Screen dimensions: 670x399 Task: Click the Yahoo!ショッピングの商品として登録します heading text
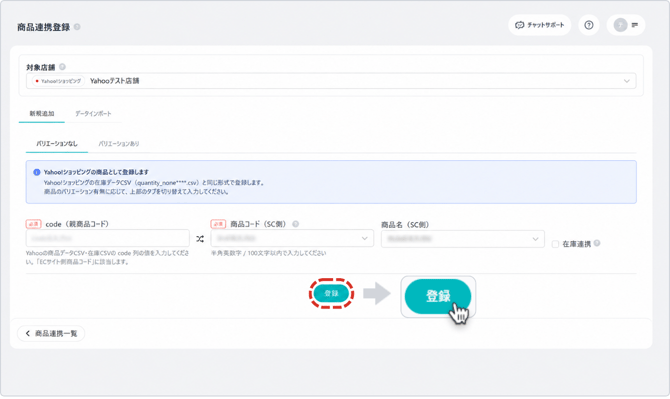point(96,172)
